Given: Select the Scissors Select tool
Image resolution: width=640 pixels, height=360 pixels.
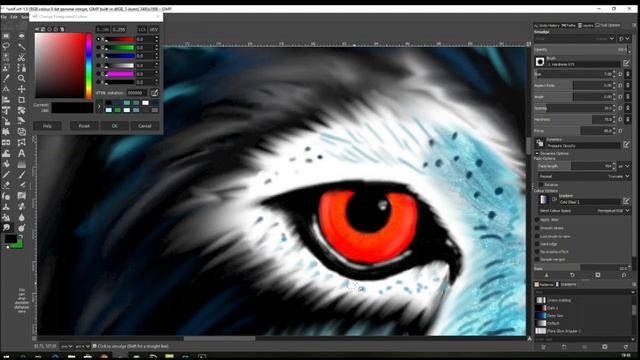Looking at the screenshot, I should (x=21, y=57).
